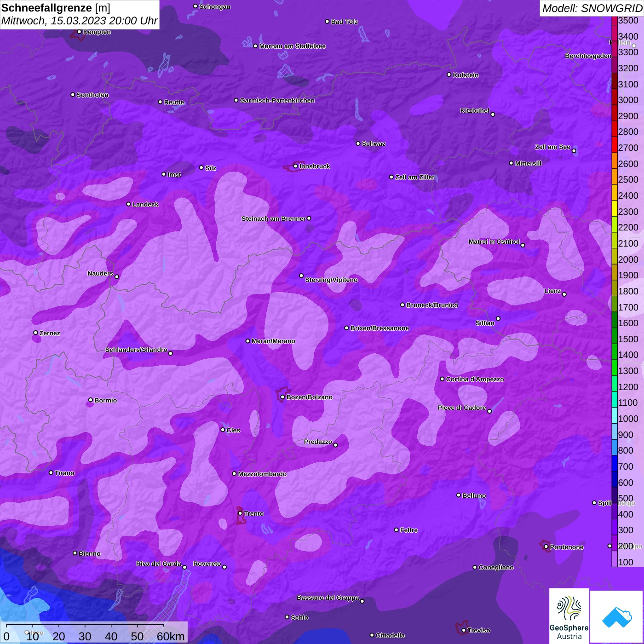Click the cyan legend swatch near 1000

tap(615, 415)
